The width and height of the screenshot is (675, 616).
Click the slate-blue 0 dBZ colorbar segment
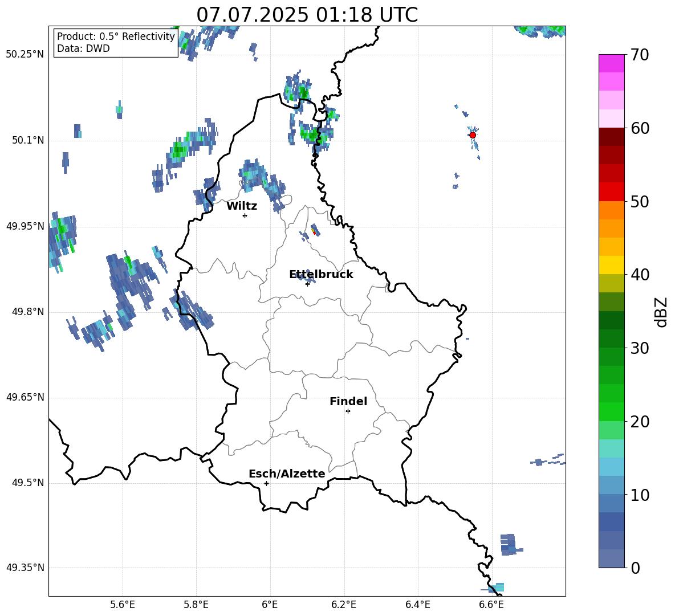pyautogui.click(x=611, y=558)
